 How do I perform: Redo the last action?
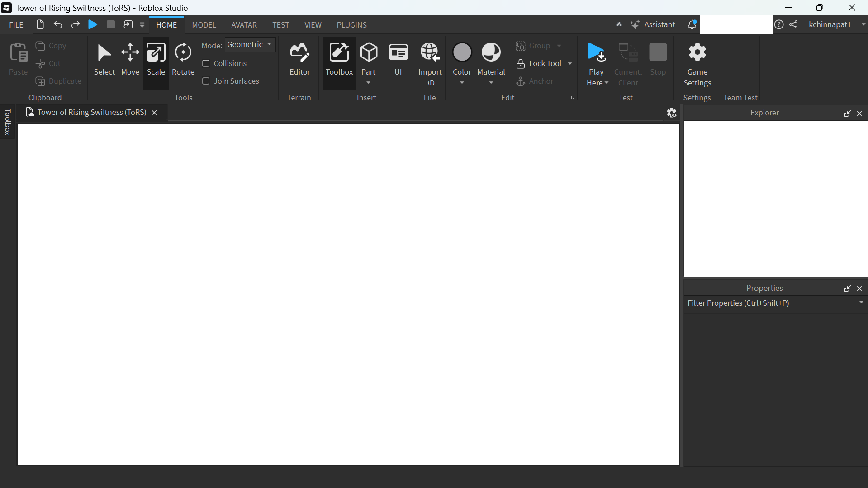point(76,24)
